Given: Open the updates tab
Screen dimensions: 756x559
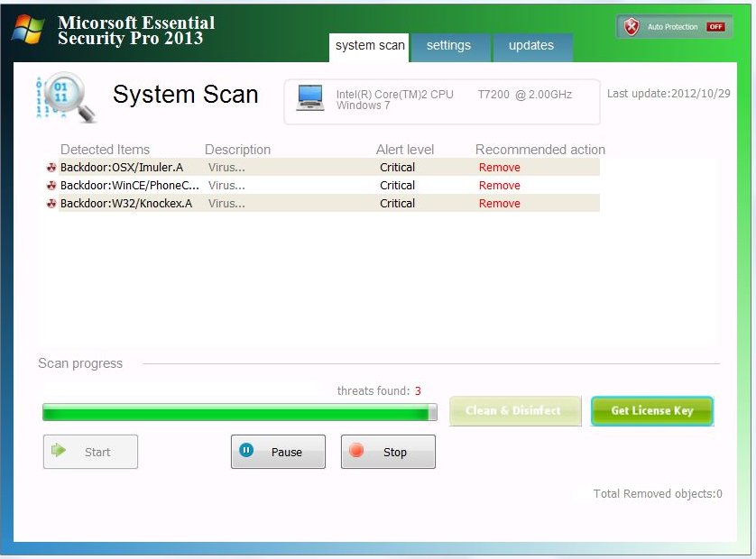Looking at the screenshot, I should (x=531, y=47).
